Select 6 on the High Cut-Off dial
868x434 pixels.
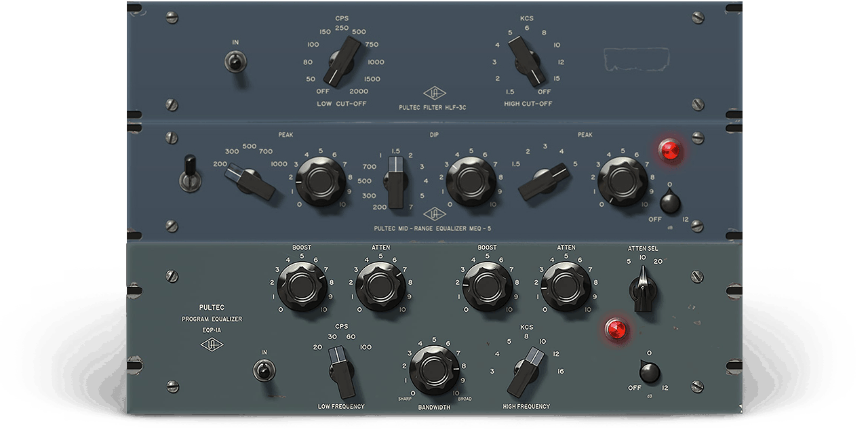pos(526,28)
